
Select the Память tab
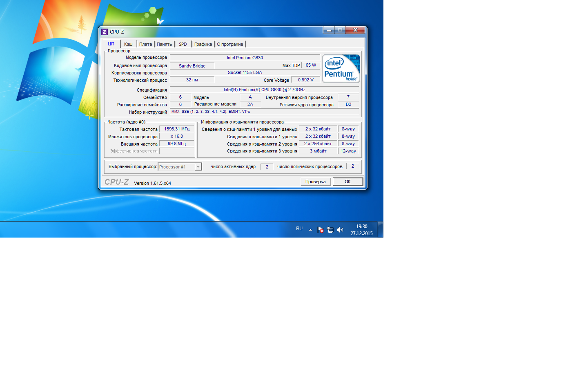[164, 44]
